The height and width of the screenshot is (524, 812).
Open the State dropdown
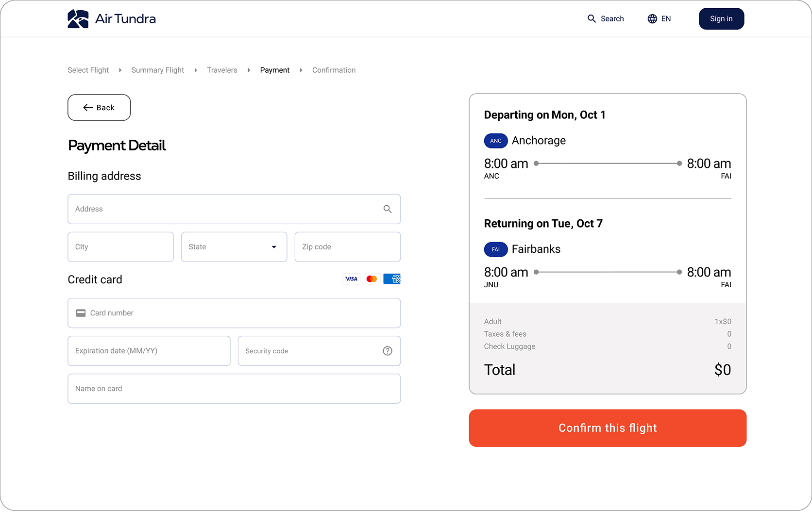(234, 247)
